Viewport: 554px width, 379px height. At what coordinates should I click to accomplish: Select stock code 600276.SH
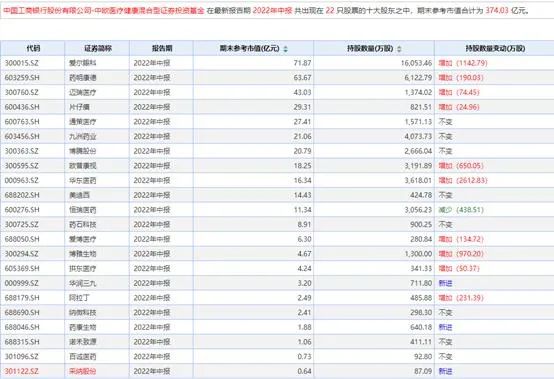(x=22, y=210)
